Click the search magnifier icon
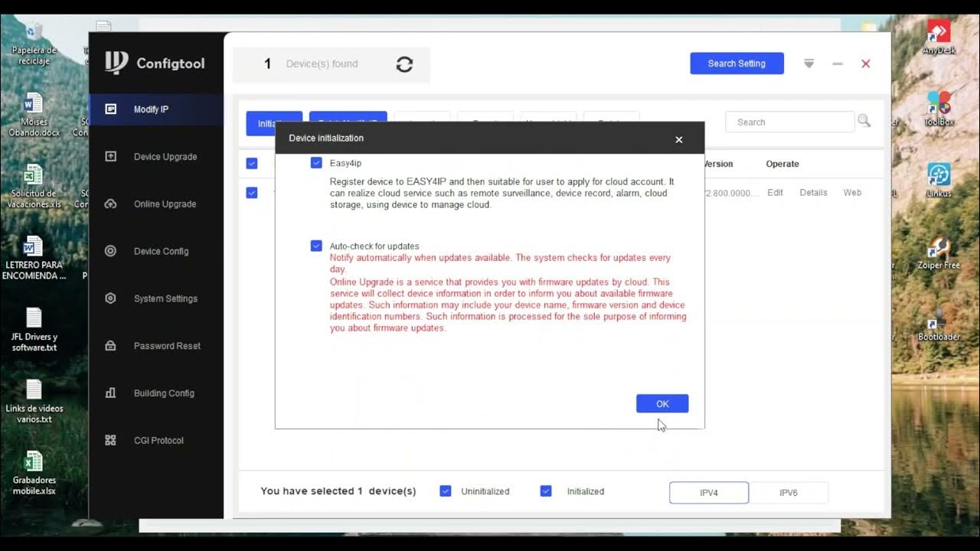980x551 pixels. (x=864, y=121)
